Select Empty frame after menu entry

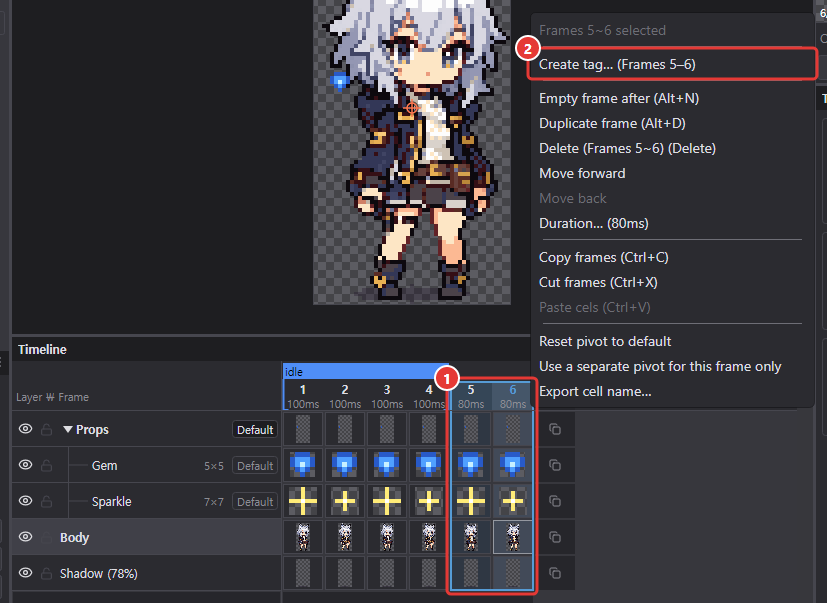pyautogui.click(x=619, y=99)
